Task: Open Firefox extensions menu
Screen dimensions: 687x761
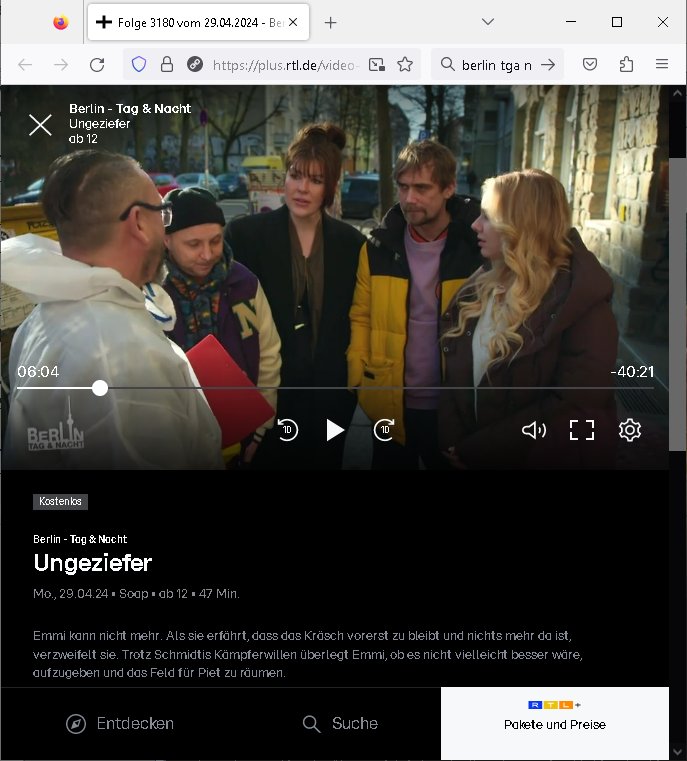Action: pyautogui.click(x=626, y=65)
